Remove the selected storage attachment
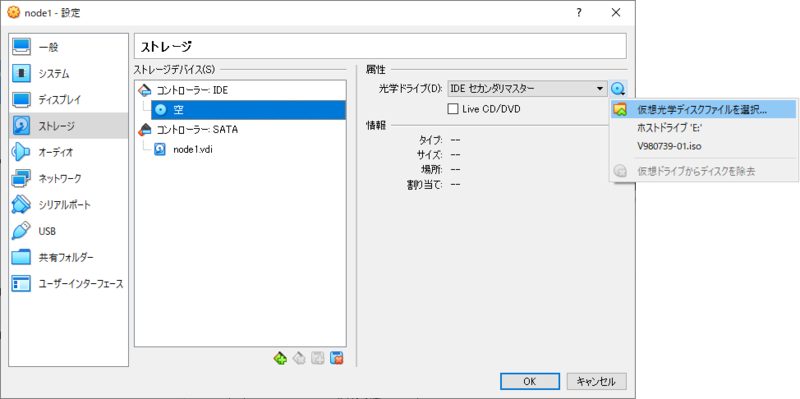This screenshot has width=800, height=399. pos(336,359)
